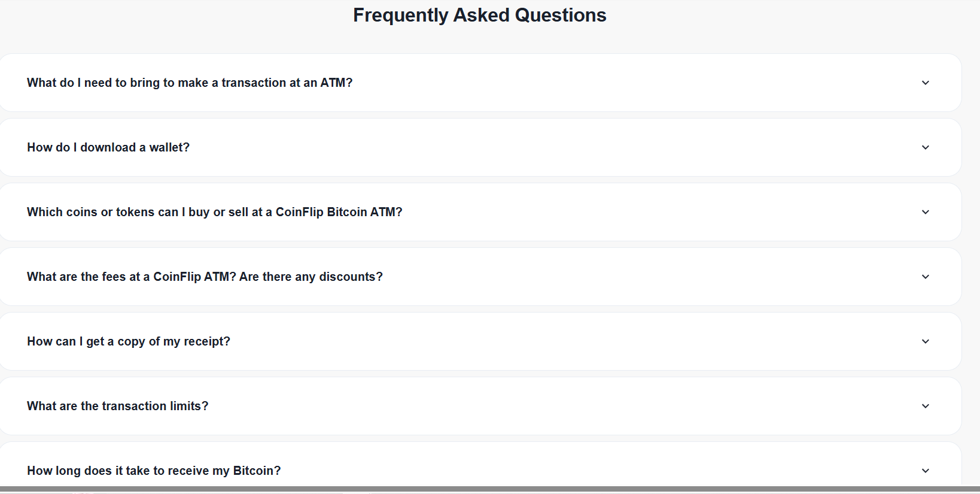
Task: Expand 'How can I get a copy of my receipt?'
Action: (x=129, y=341)
